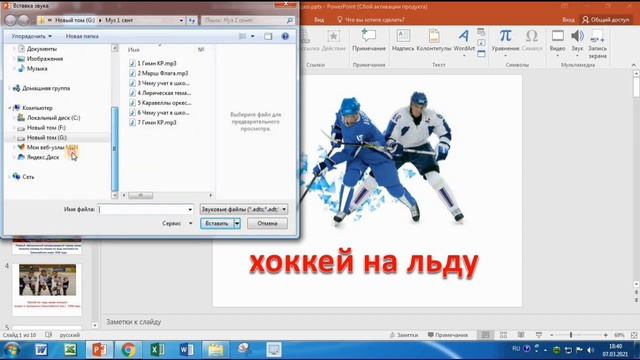Insert a comment using the Примечание ribbon icon

click(369, 40)
